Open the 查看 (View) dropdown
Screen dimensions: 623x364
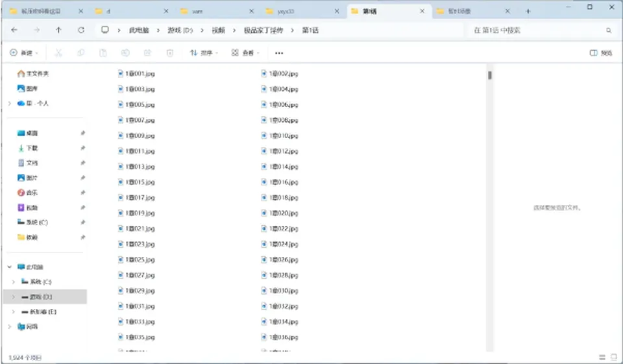coord(245,53)
